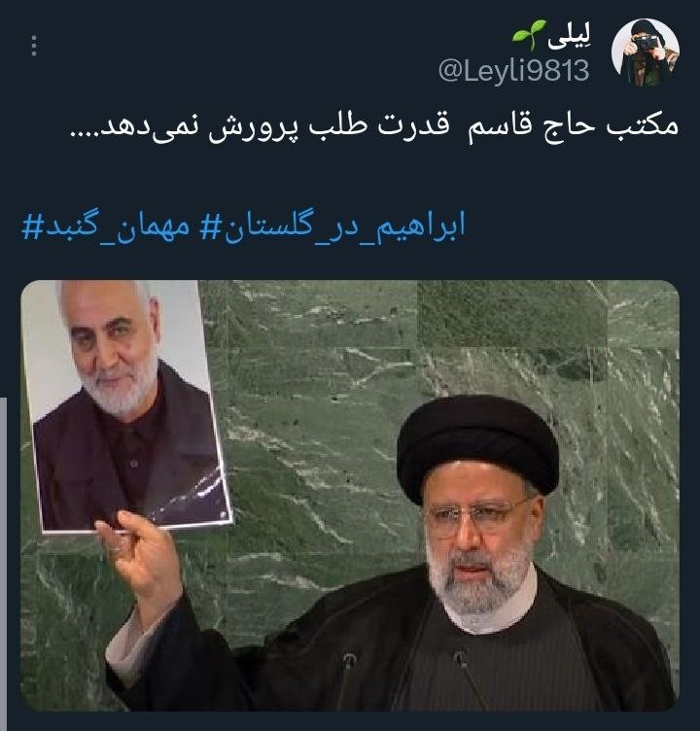
Task: Click the words حاج قاسم in the tweet
Action: point(531,126)
